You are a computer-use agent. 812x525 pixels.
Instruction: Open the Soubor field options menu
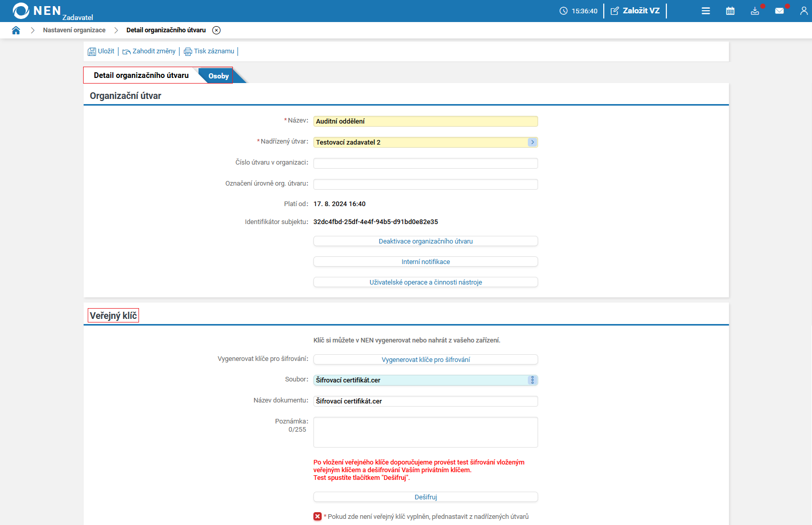pyautogui.click(x=532, y=380)
